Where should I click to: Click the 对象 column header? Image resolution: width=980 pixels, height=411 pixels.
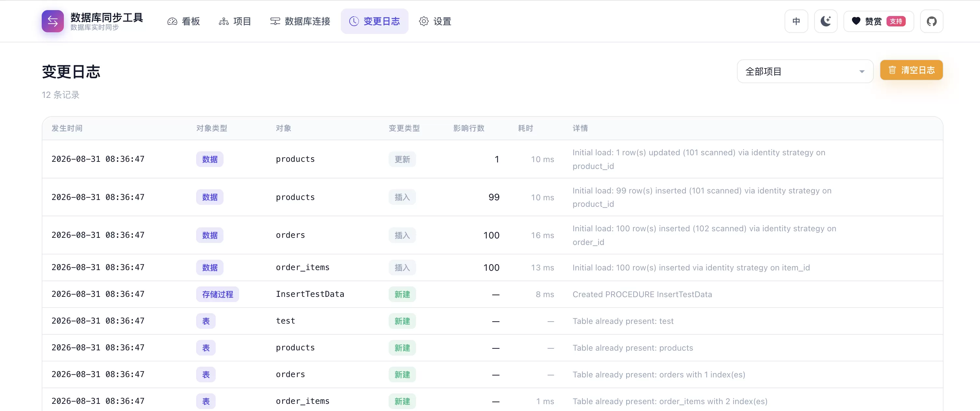[283, 129]
